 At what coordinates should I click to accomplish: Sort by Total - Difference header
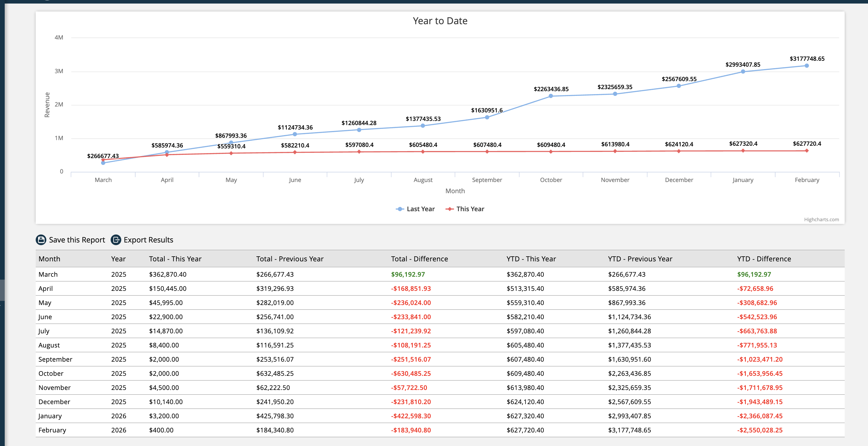[420, 259]
